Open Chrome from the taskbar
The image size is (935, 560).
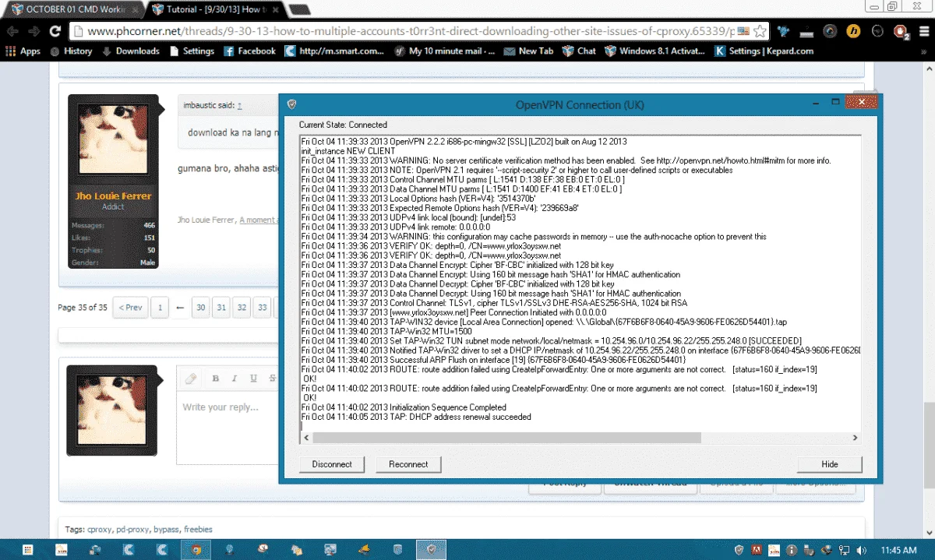click(196, 550)
